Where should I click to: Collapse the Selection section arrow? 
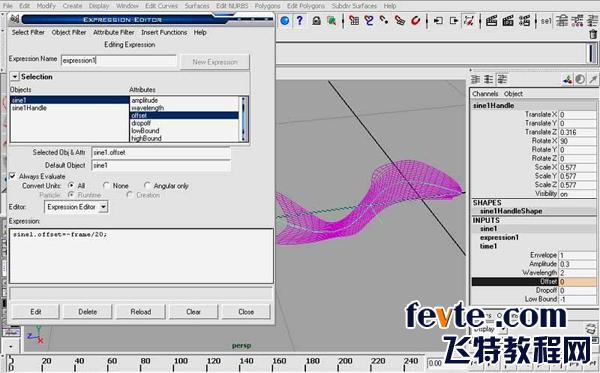pos(15,77)
